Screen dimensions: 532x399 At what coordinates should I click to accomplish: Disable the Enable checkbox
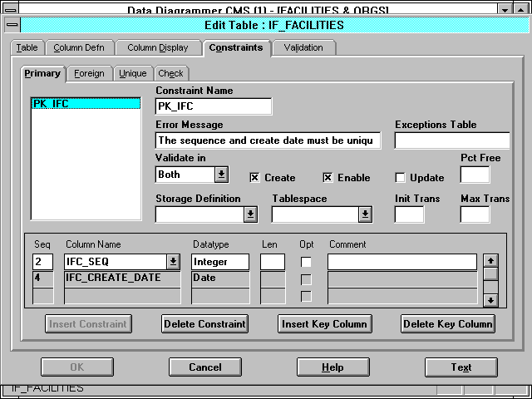[328, 178]
